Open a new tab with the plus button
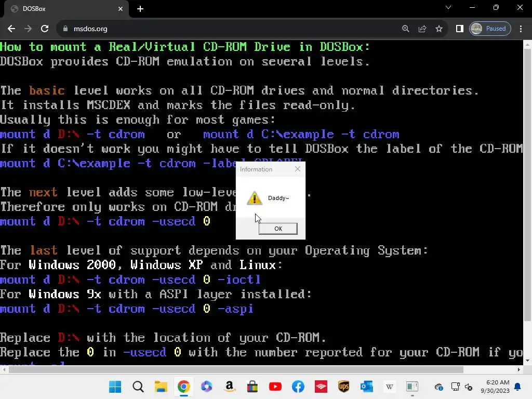The height and width of the screenshot is (399, 532). coord(140,9)
